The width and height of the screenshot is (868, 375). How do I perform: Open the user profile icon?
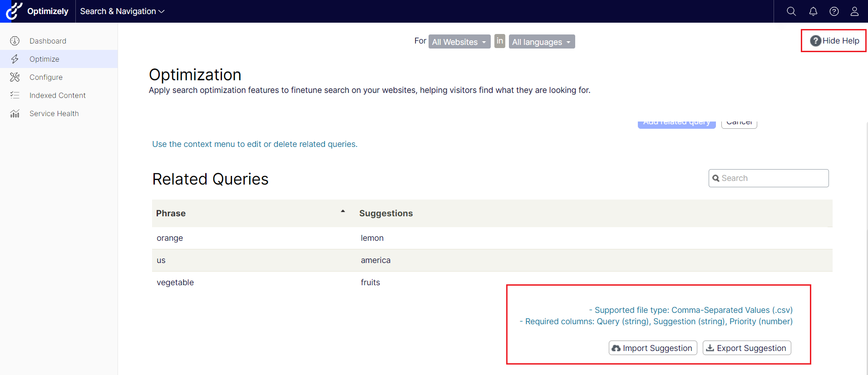(854, 11)
